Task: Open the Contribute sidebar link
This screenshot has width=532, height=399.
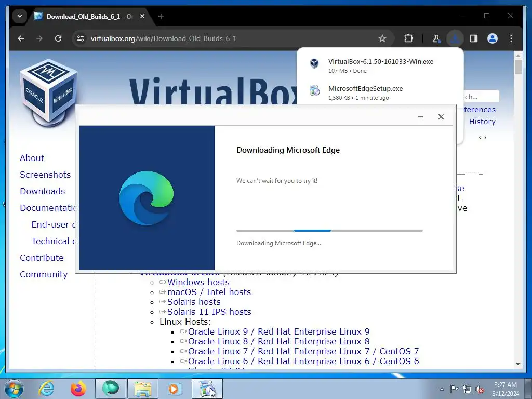Action: (42, 258)
